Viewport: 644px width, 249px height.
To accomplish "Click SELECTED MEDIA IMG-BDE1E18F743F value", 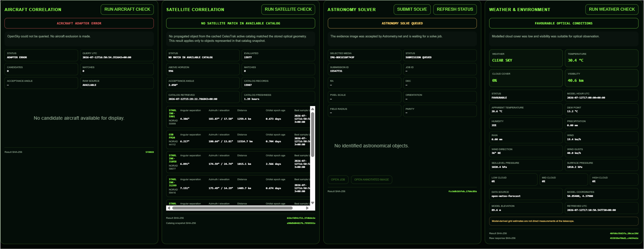I will tap(342, 57).
